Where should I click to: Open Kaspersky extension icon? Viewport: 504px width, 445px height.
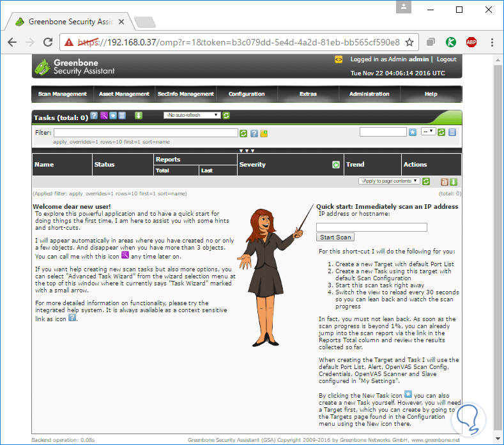tap(451, 42)
